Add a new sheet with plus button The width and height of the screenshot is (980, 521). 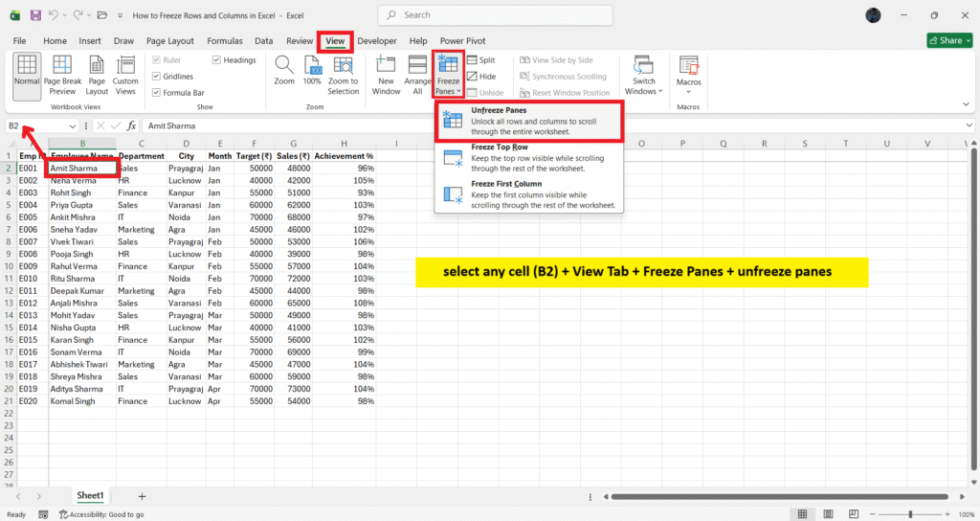[142, 496]
